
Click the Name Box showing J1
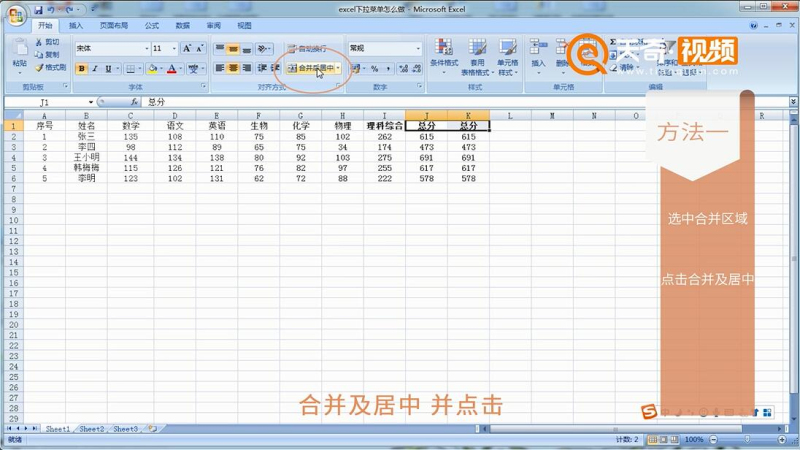tap(46, 102)
